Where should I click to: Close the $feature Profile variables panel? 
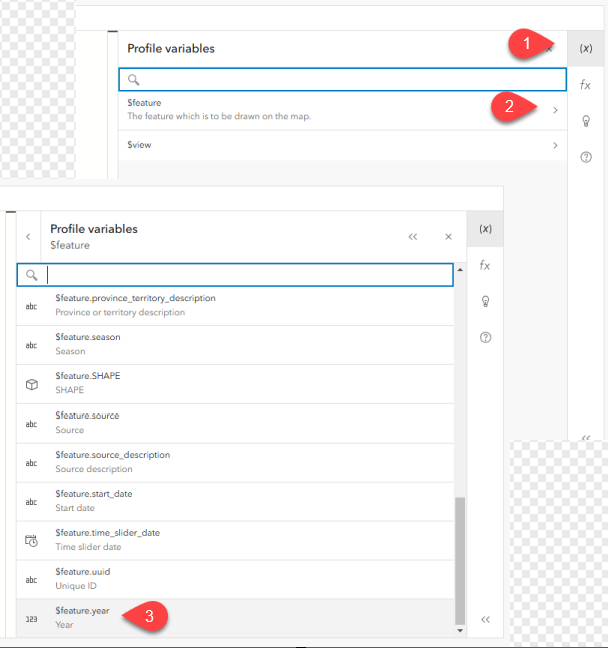pos(448,237)
